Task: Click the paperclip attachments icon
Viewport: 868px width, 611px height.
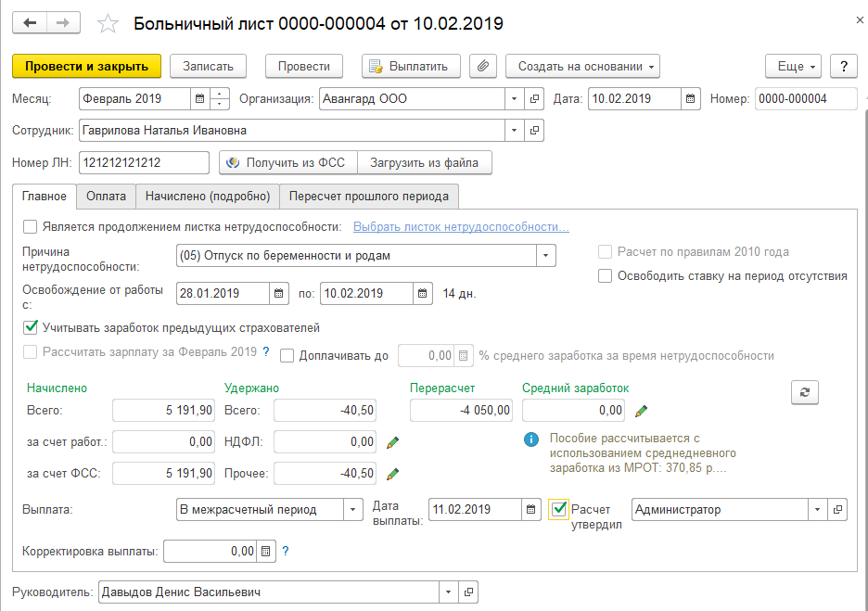Action: [482, 66]
